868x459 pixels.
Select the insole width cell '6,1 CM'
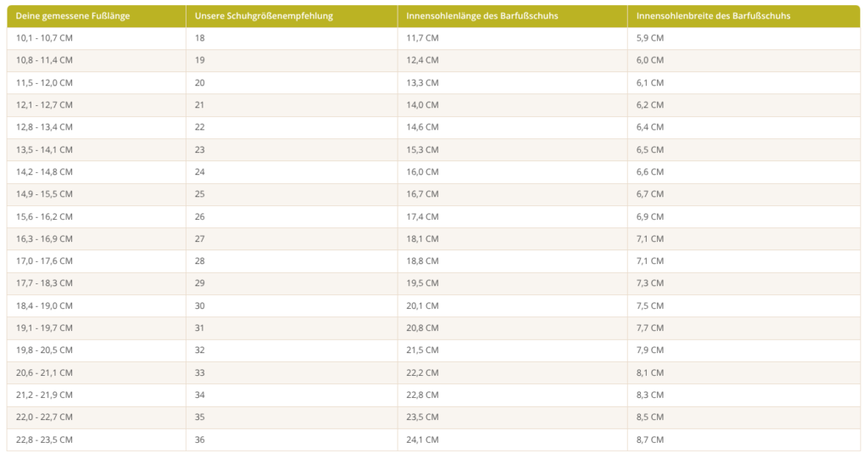tap(650, 82)
